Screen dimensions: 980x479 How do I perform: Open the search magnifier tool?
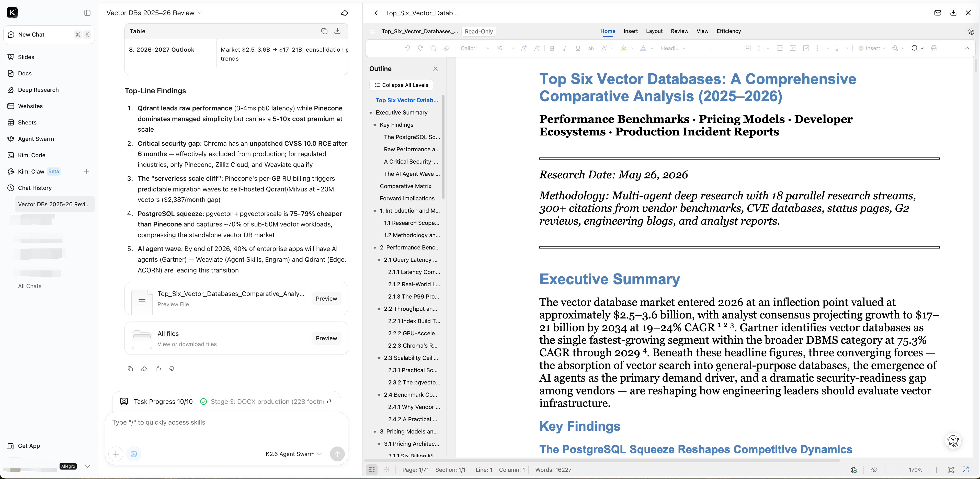coord(915,48)
